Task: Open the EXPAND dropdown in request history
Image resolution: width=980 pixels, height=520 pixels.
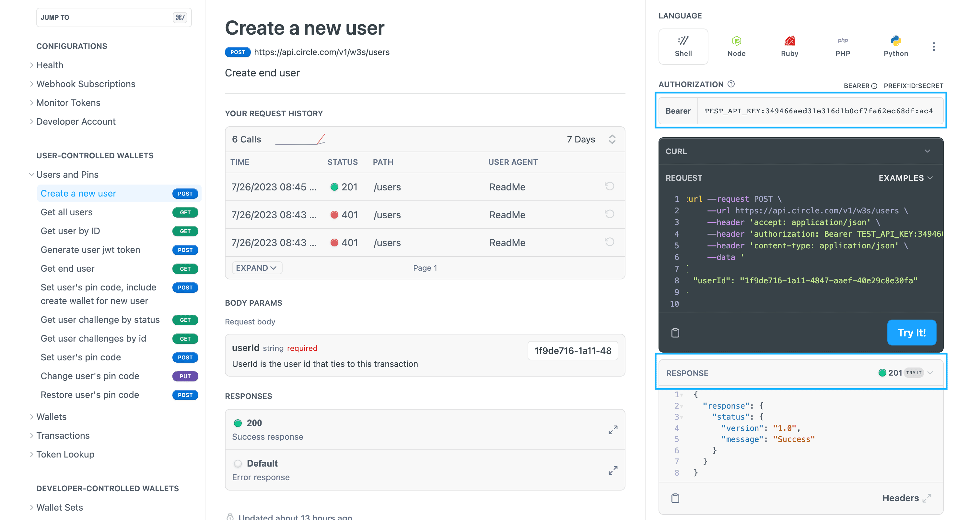Action: (257, 268)
